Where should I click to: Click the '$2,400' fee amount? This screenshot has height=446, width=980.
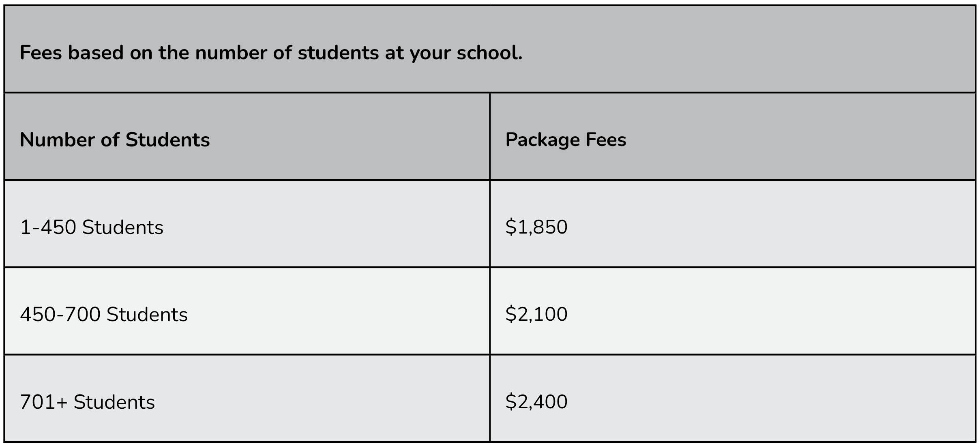click(536, 402)
